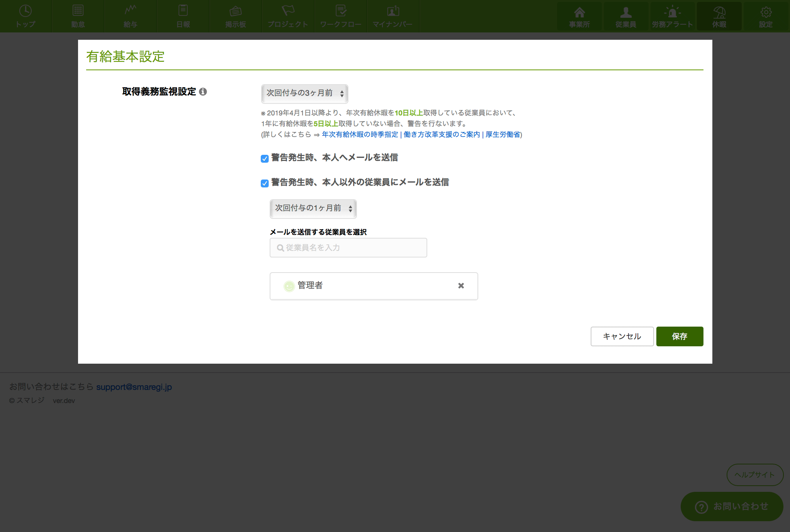Click the 設定 gear icon
790x532 pixels.
coord(766,13)
